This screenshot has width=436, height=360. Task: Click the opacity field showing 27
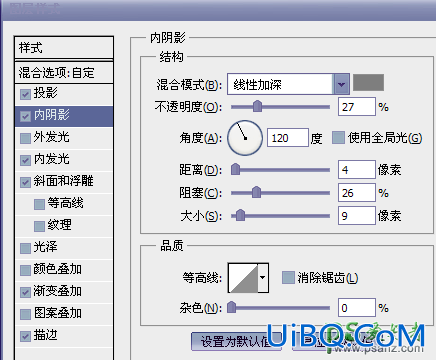[x=357, y=107]
